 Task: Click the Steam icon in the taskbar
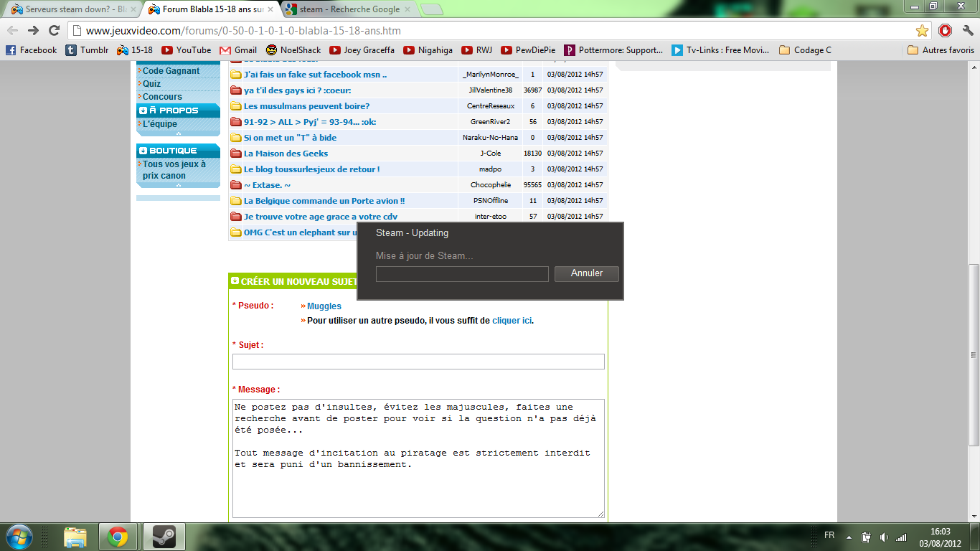click(x=164, y=537)
